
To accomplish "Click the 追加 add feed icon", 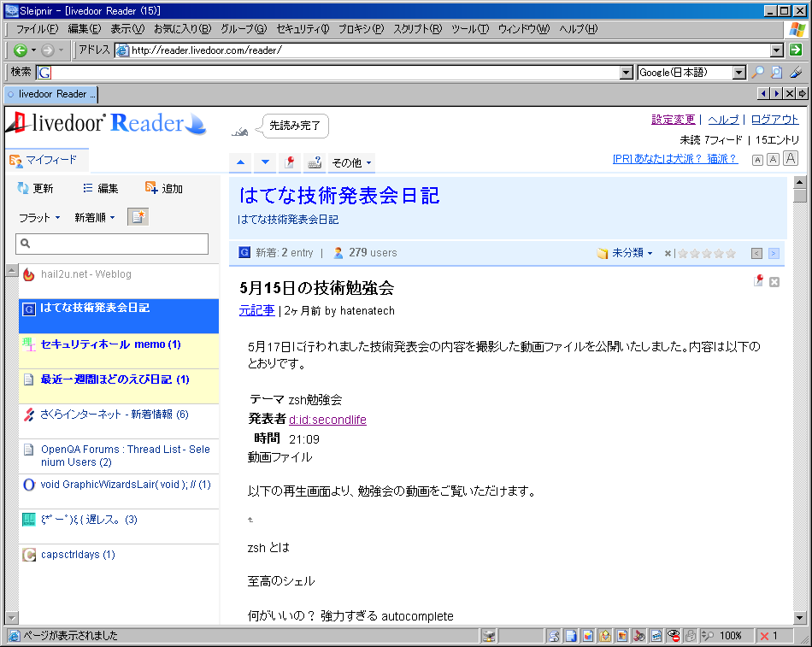I will 151,188.
